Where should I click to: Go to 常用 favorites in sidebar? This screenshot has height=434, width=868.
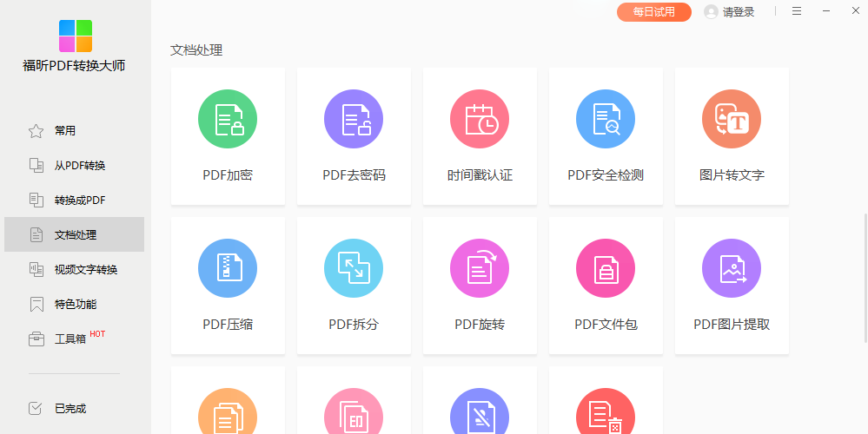(74, 131)
